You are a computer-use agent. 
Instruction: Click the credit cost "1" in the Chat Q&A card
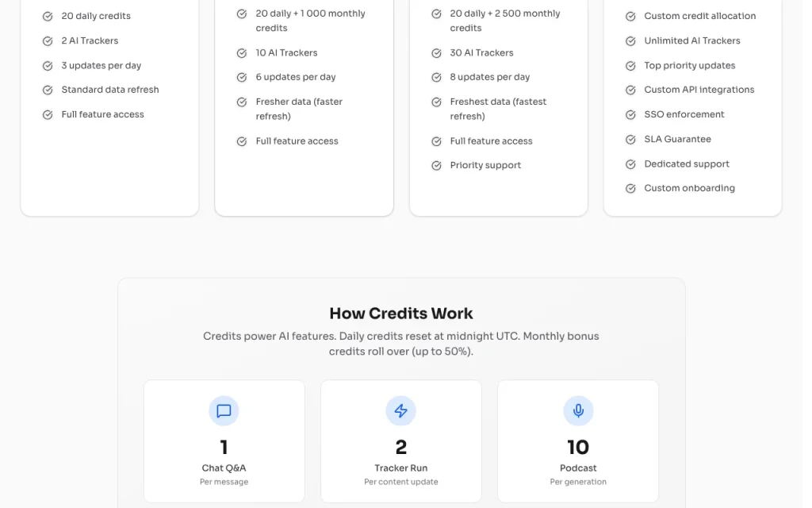tap(224, 448)
